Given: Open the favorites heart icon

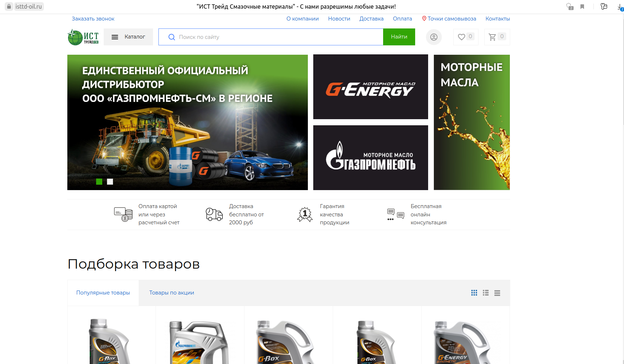Looking at the screenshot, I should [462, 37].
